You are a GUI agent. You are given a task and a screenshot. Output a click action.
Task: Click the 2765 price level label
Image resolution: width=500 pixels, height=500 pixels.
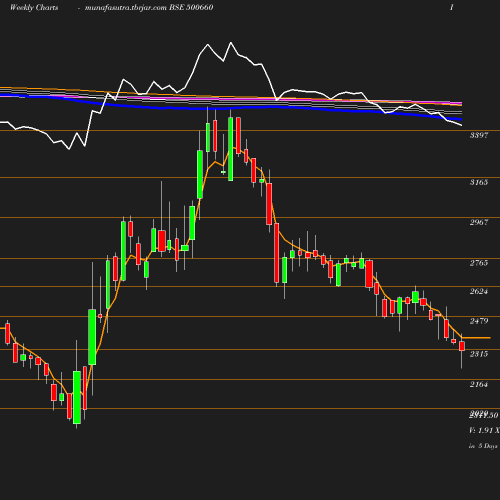click(479, 263)
